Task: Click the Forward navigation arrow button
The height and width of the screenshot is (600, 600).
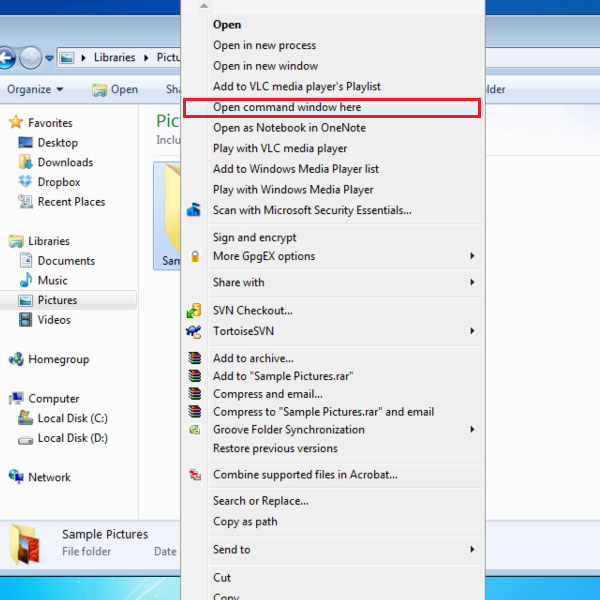Action: click(x=30, y=58)
